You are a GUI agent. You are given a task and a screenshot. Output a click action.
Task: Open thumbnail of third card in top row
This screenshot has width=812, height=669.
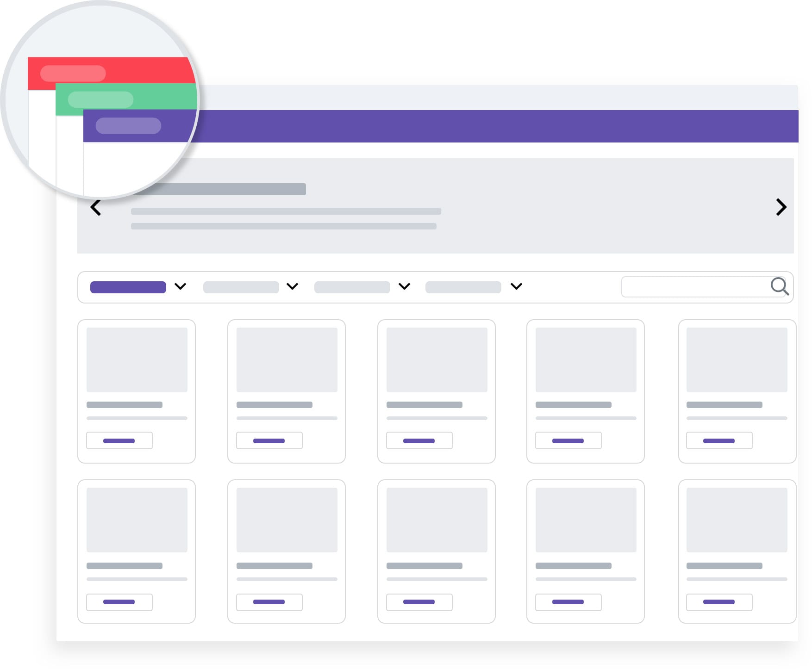(x=437, y=360)
